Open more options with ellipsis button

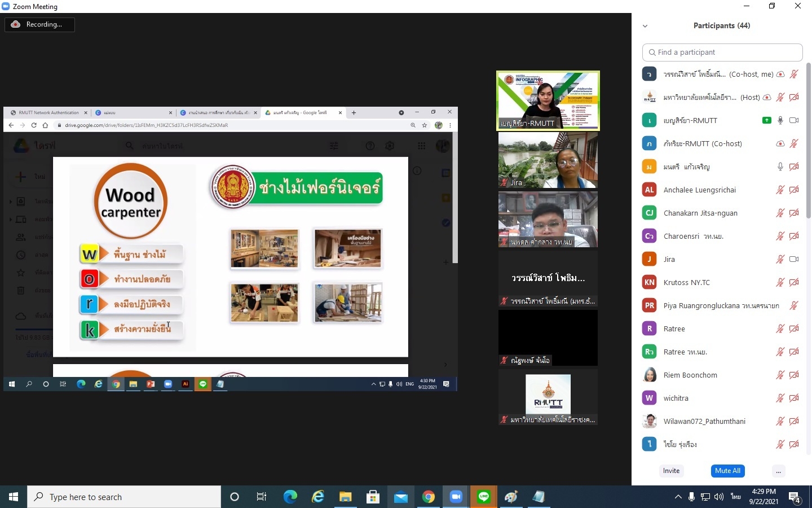coord(778,471)
